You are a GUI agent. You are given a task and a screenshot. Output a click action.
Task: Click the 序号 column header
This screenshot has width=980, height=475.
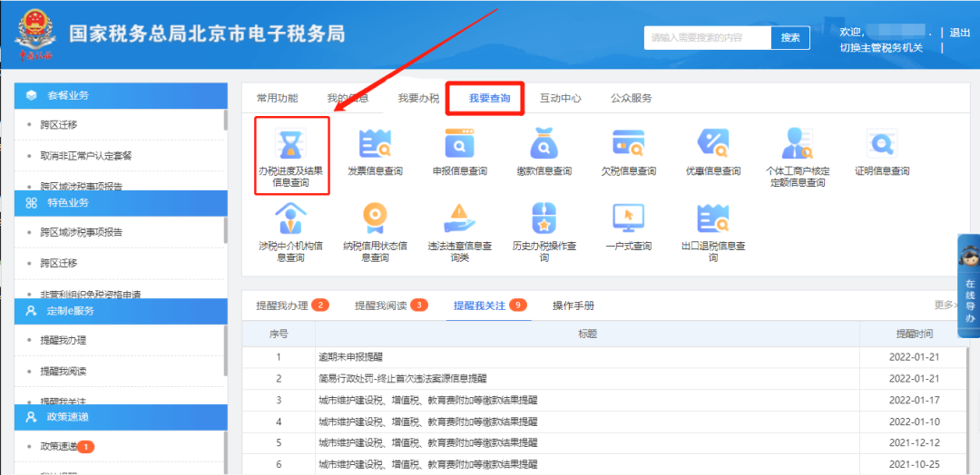[279, 334]
